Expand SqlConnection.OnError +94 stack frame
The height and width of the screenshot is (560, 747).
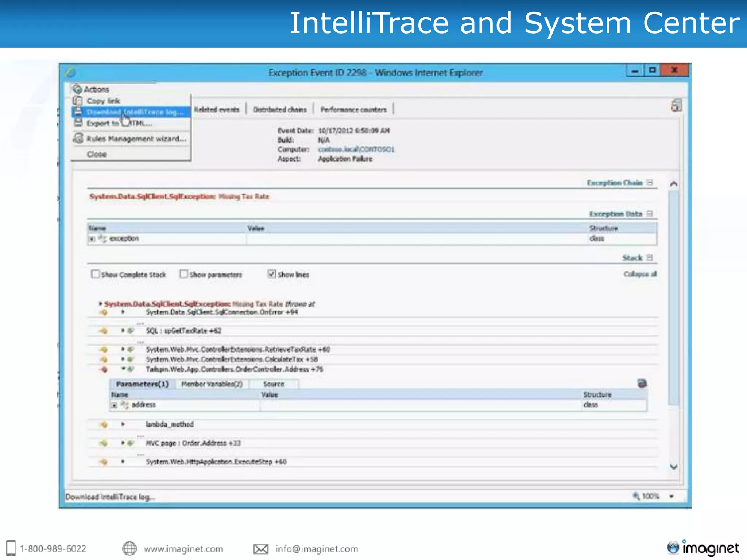pos(123,312)
